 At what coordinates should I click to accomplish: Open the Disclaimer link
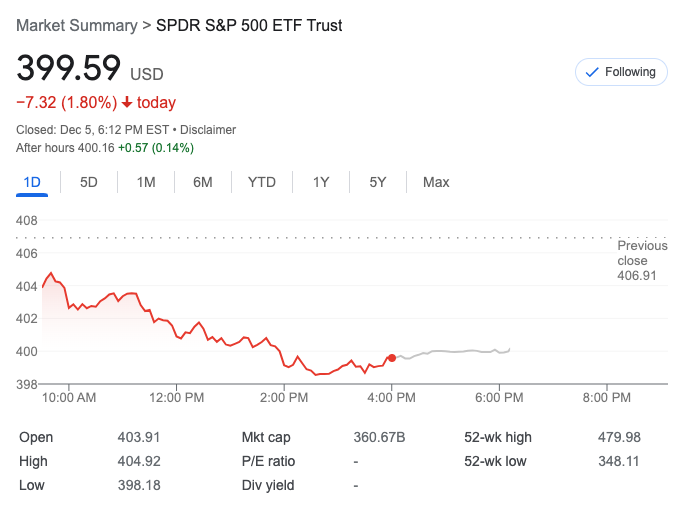point(209,130)
